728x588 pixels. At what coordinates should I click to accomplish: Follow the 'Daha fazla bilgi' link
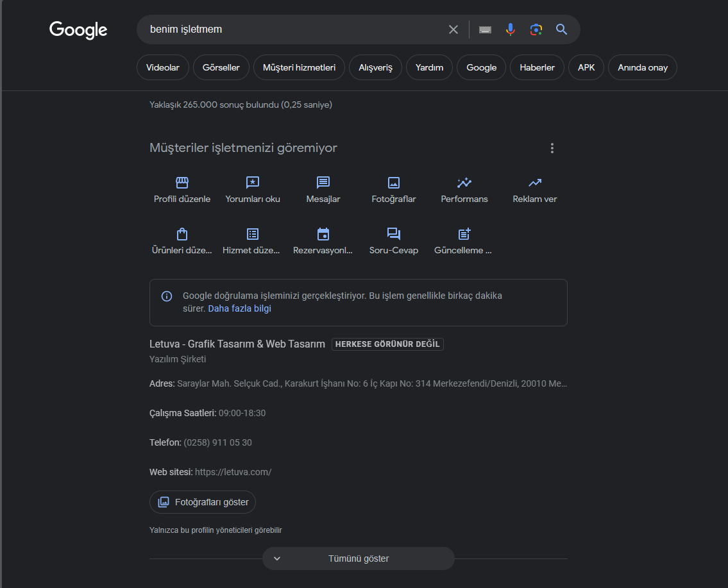coord(240,308)
